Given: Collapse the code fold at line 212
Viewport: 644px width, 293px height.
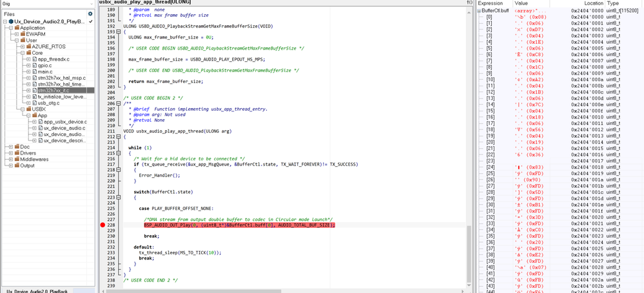Looking at the screenshot, I should (119, 137).
